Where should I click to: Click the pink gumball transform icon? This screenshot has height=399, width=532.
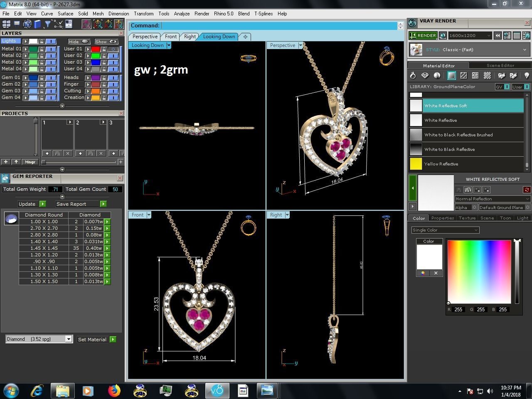86,24
